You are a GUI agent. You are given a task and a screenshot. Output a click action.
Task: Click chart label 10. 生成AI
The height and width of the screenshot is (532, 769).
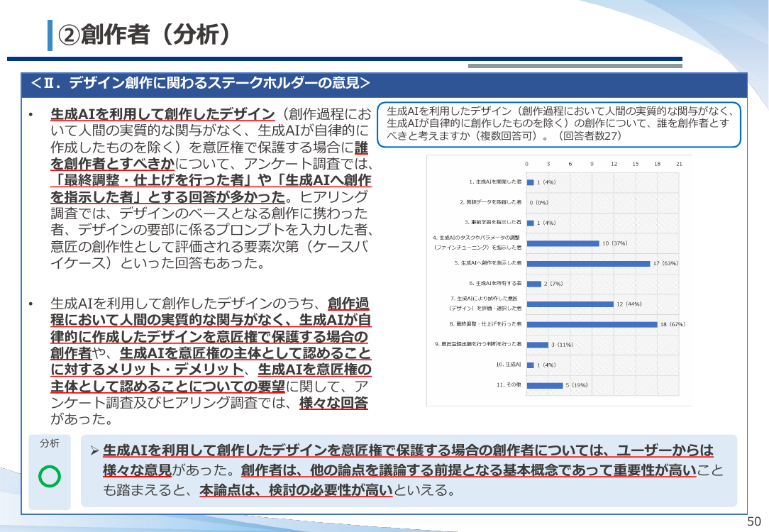coord(509,365)
